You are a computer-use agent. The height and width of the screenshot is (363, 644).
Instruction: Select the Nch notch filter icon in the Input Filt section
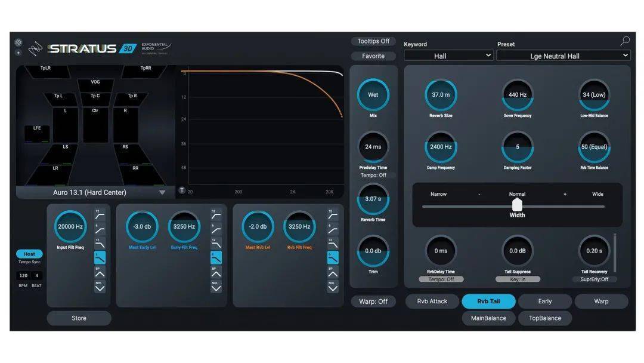click(100, 286)
